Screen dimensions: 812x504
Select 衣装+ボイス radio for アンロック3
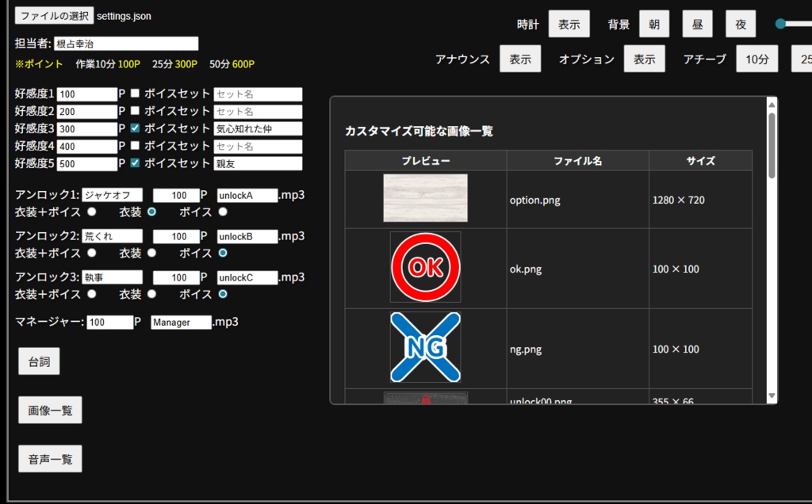point(92,294)
